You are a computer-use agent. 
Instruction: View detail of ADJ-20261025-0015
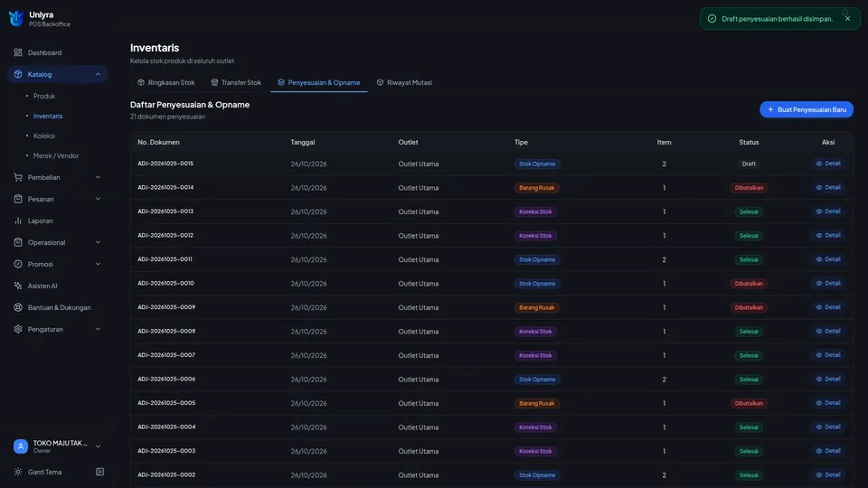(x=828, y=164)
